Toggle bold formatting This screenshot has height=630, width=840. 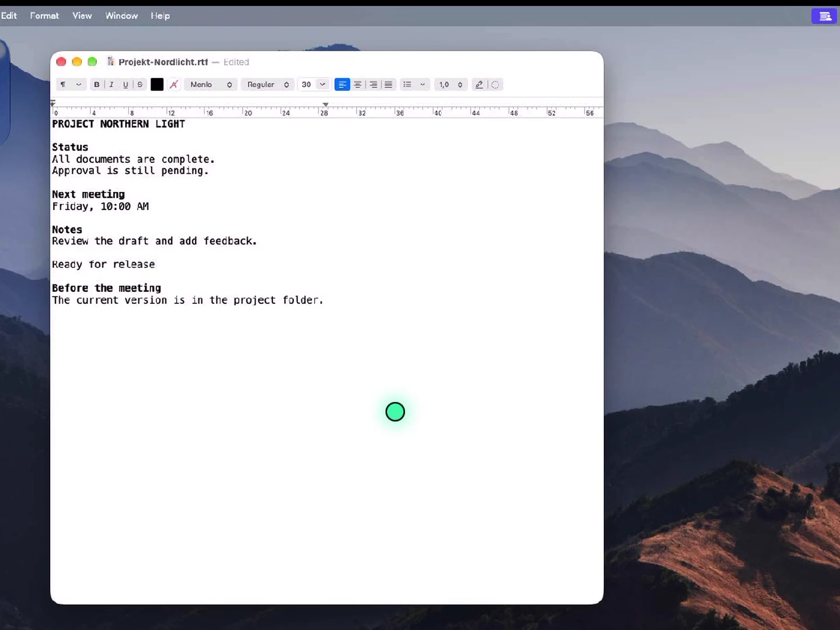point(97,85)
